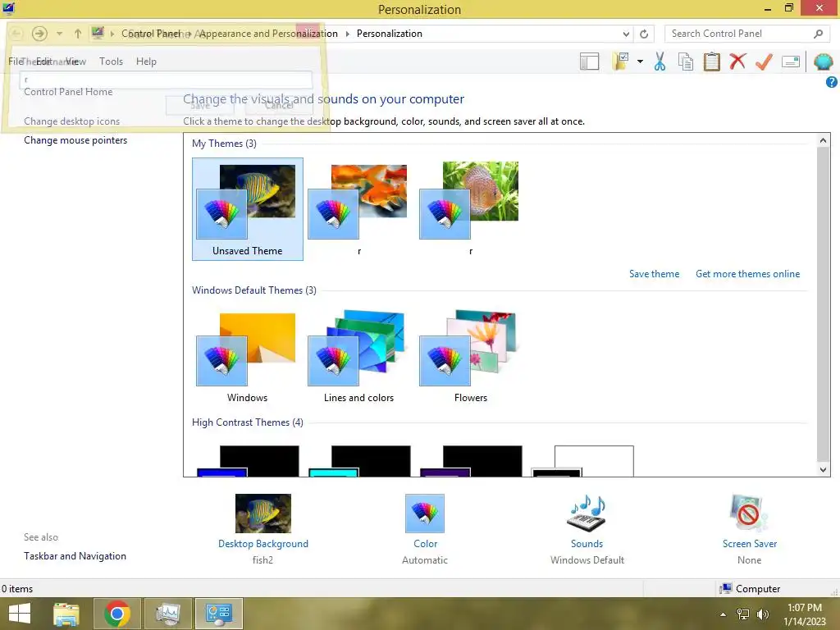This screenshot has width=840, height=630.
Task: Click the folder options icon with checkbox
Action: coord(622,62)
